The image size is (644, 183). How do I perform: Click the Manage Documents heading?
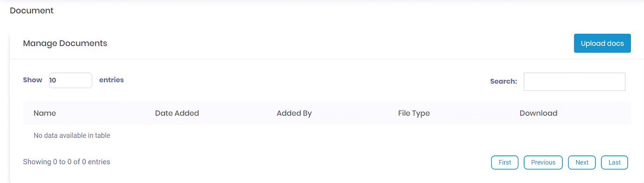[x=65, y=43]
